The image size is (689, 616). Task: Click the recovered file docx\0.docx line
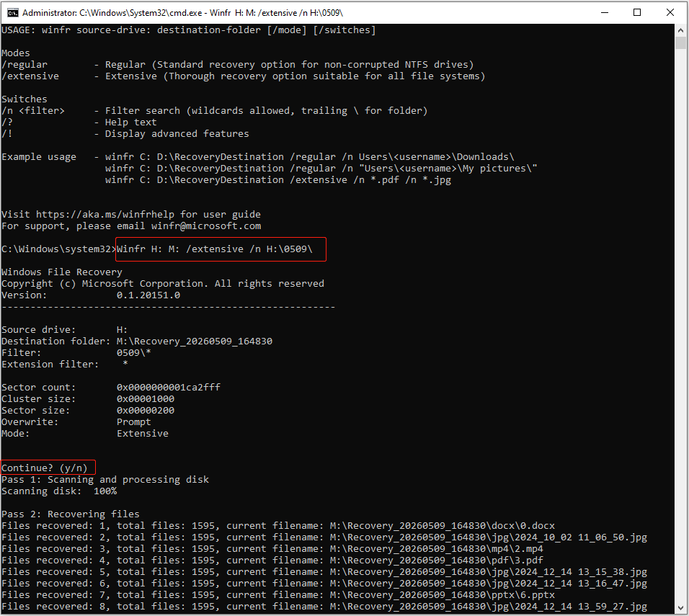coord(278,525)
